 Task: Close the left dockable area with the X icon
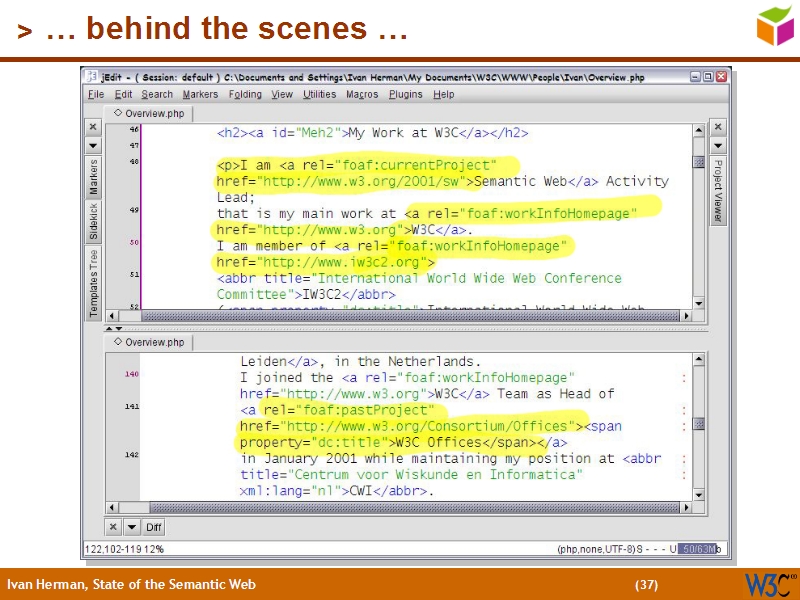coord(92,127)
